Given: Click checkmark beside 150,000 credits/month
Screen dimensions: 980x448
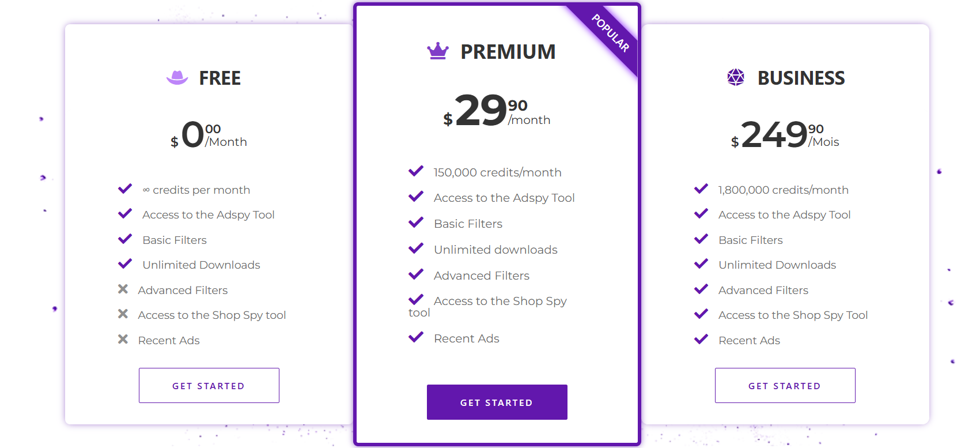Looking at the screenshot, I should point(416,171).
